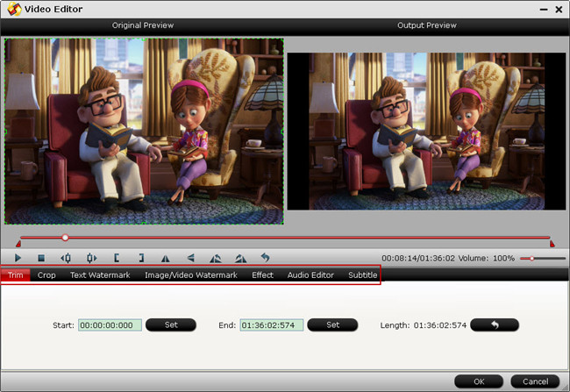Stop the video with the Stop button

pos(41,258)
